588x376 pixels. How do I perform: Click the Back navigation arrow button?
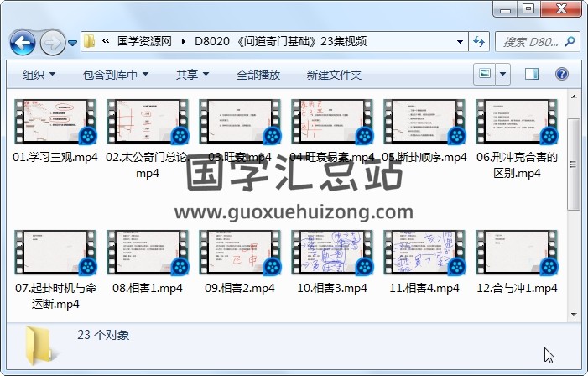pyautogui.click(x=23, y=41)
